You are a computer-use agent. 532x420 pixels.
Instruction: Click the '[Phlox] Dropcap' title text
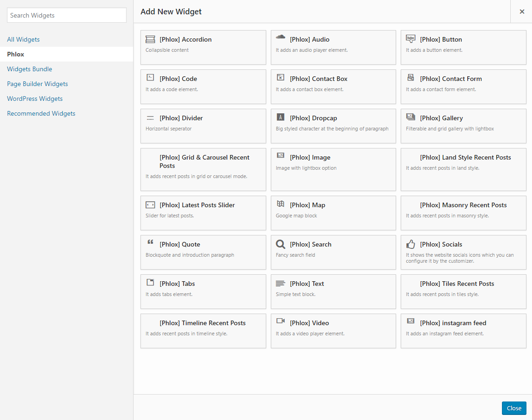tap(313, 118)
